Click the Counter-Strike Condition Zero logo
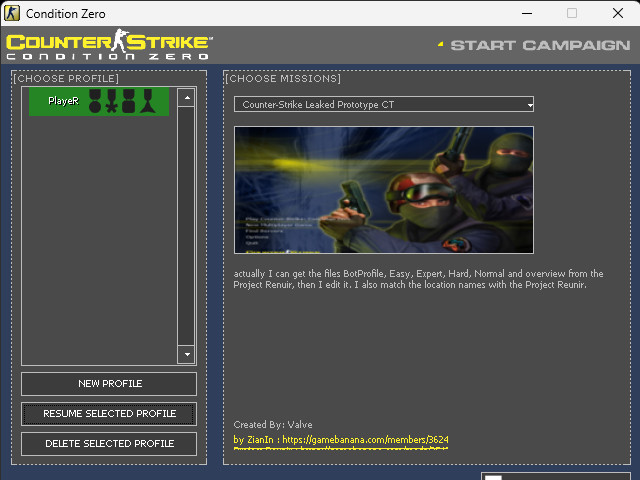The width and height of the screenshot is (640, 480). [109, 45]
